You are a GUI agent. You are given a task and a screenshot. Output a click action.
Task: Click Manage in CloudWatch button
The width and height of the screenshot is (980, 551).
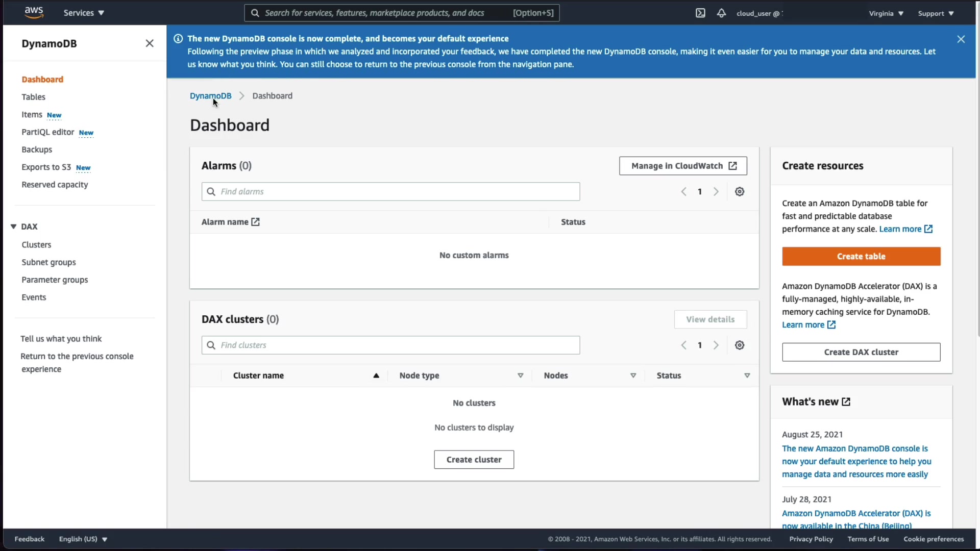pos(683,166)
